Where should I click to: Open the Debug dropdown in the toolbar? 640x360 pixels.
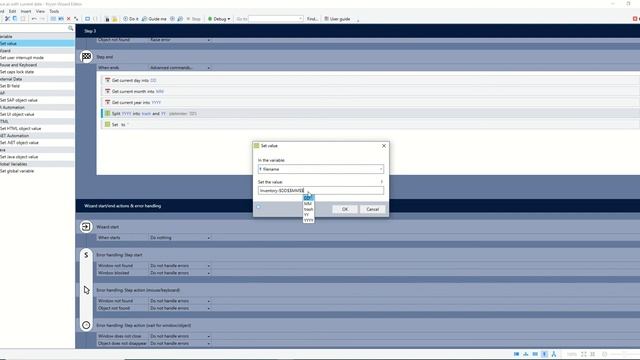pyautogui.click(x=219, y=19)
